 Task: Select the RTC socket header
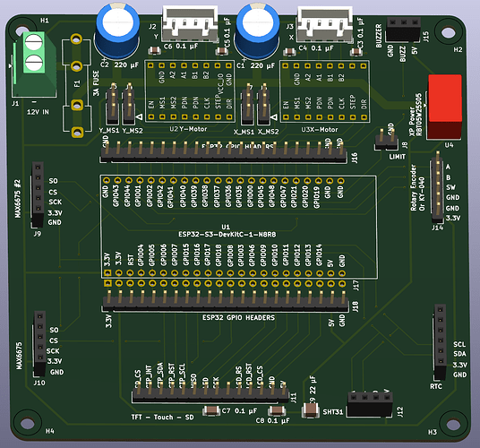(x=441, y=341)
